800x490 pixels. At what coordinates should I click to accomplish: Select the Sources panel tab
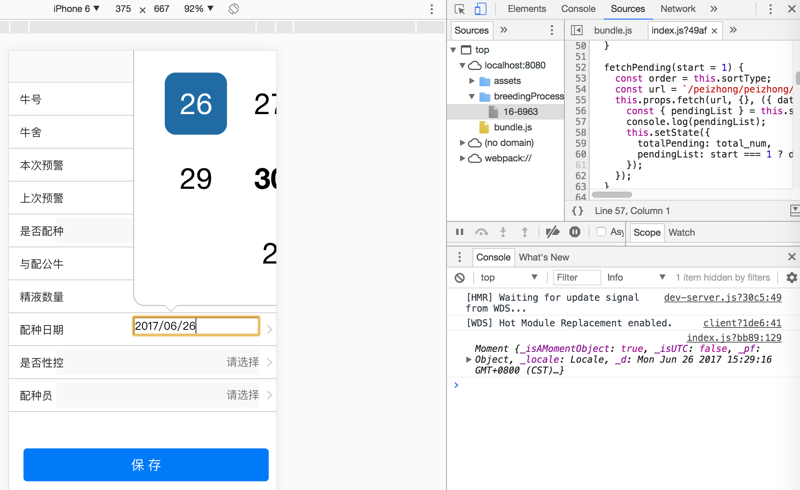point(628,9)
